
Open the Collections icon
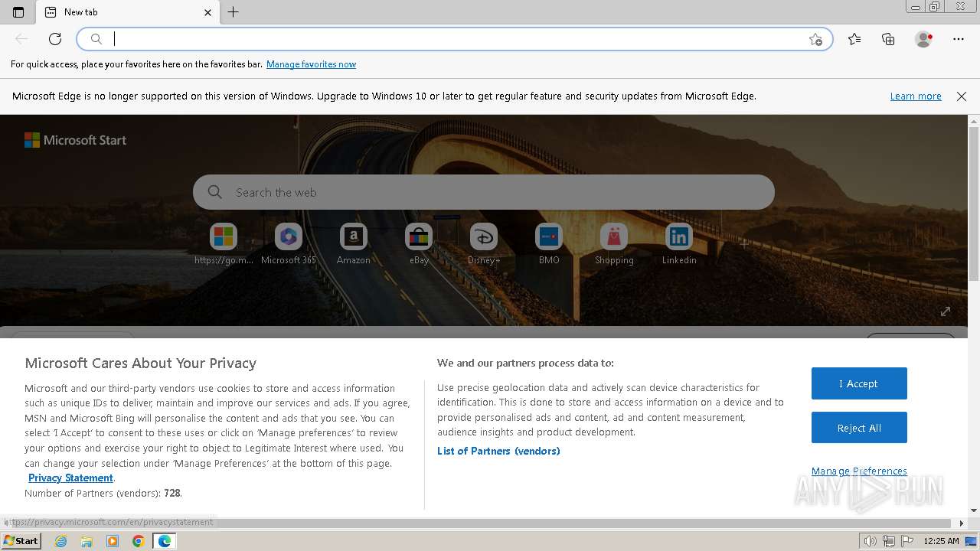pyautogui.click(x=888, y=39)
